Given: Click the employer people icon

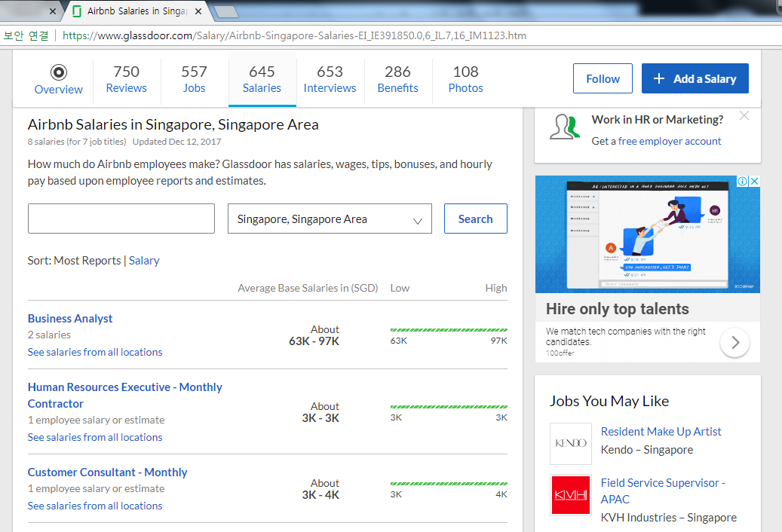Looking at the screenshot, I should (x=565, y=127).
